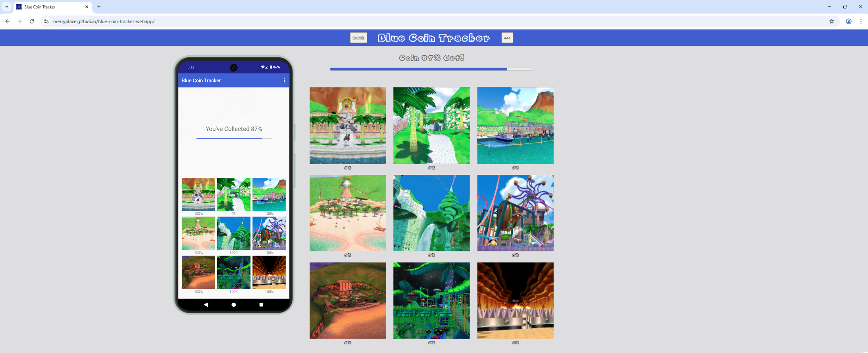Viewport: 868px width, 353px height.
Task: Tap the phone's lava cave thumbnail
Action: (269, 272)
